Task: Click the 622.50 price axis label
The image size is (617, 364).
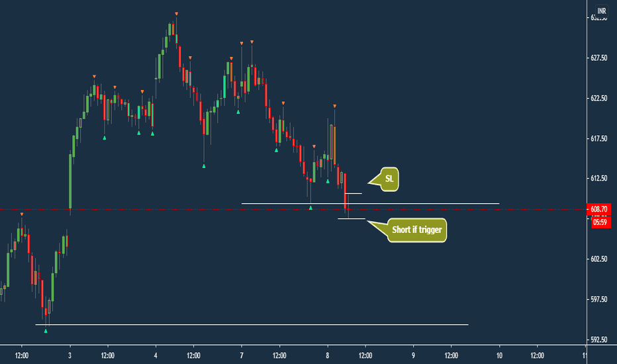Action: [598, 99]
